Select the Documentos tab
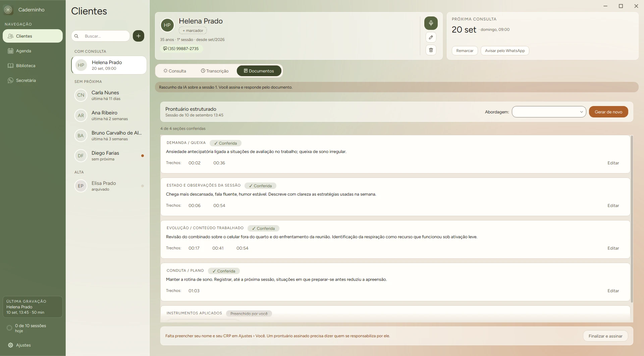Viewport: 644px width, 356px height. (x=259, y=71)
